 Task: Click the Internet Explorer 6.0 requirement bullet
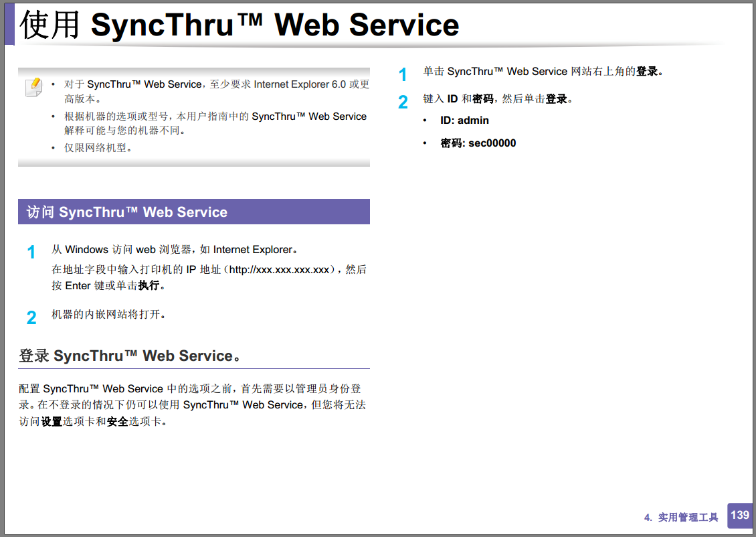(x=217, y=92)
